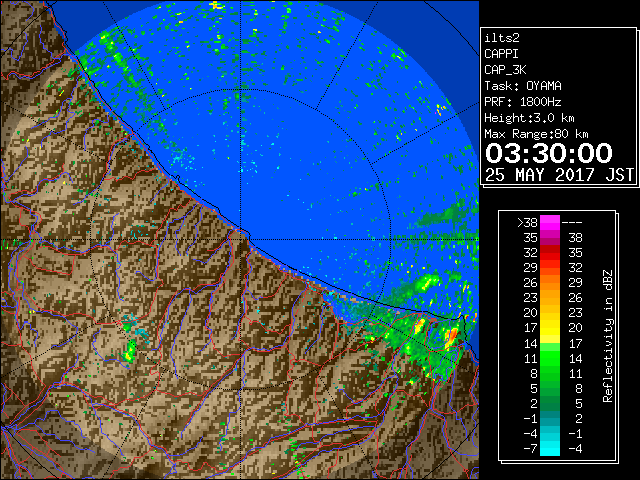Click the '>38' legend value

527,223
